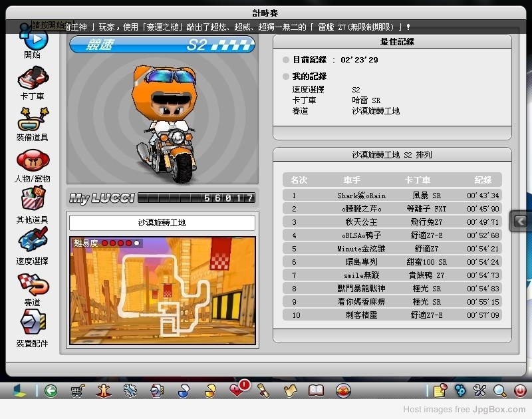The image size is (532, 419).
Task: Click the magnifier search icon
Action: (x=499, y=390)
